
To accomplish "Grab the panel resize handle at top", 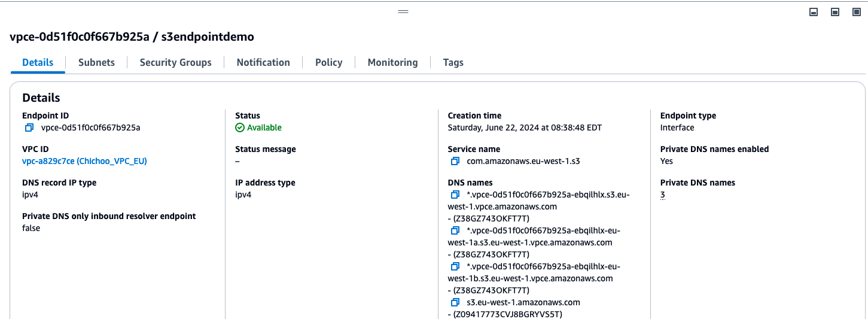I will (403, 11).
